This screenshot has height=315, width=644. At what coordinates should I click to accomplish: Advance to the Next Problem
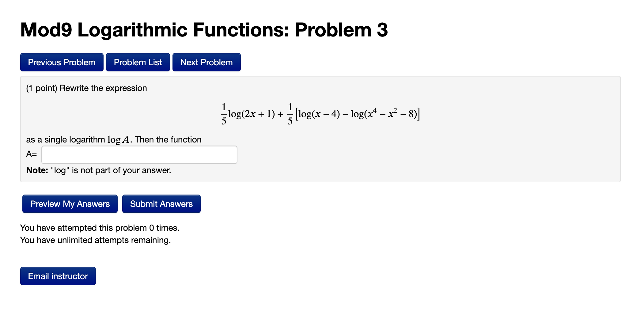[x=206, y=62]
